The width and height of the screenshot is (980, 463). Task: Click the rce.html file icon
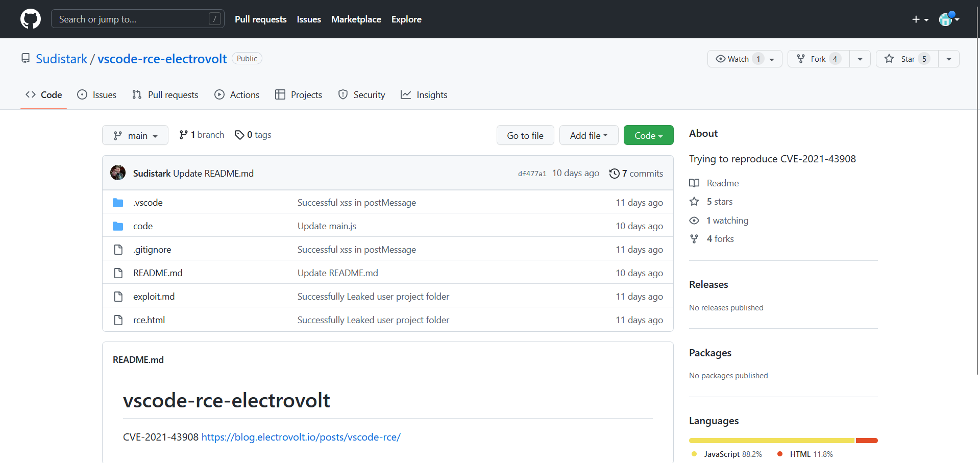(118, 320)
